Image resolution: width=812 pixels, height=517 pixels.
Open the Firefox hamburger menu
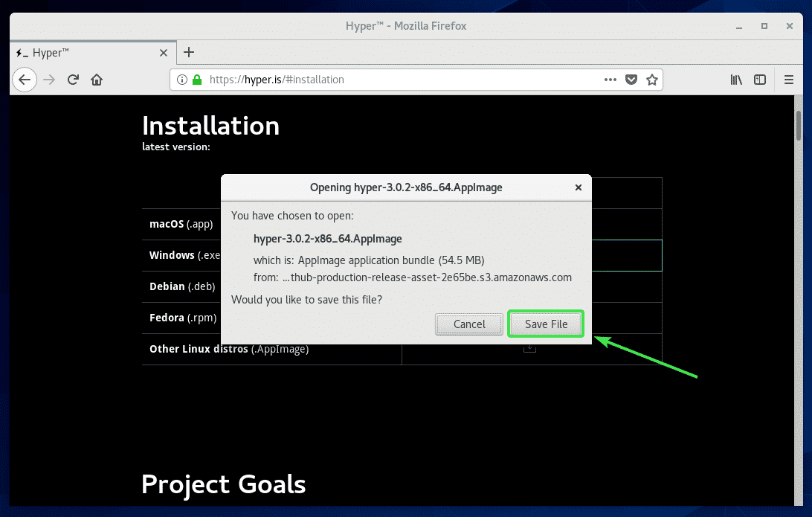click(789, 80)
